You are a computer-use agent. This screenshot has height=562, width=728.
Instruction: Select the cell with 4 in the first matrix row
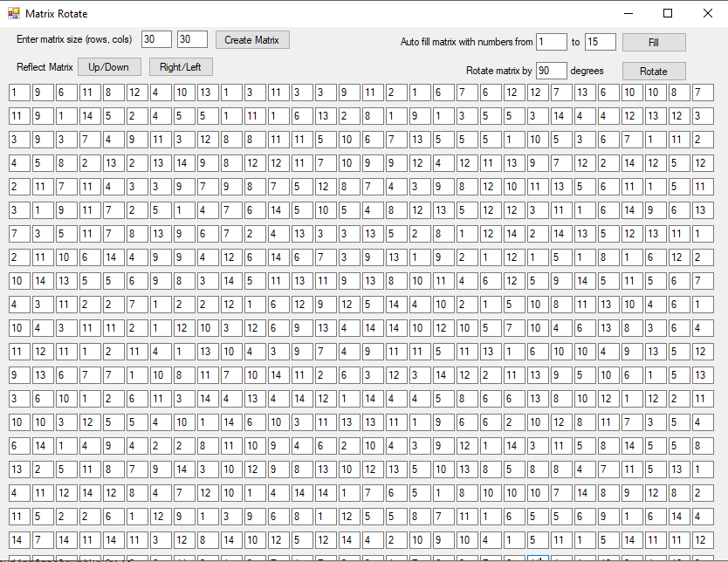click(161, 93)
